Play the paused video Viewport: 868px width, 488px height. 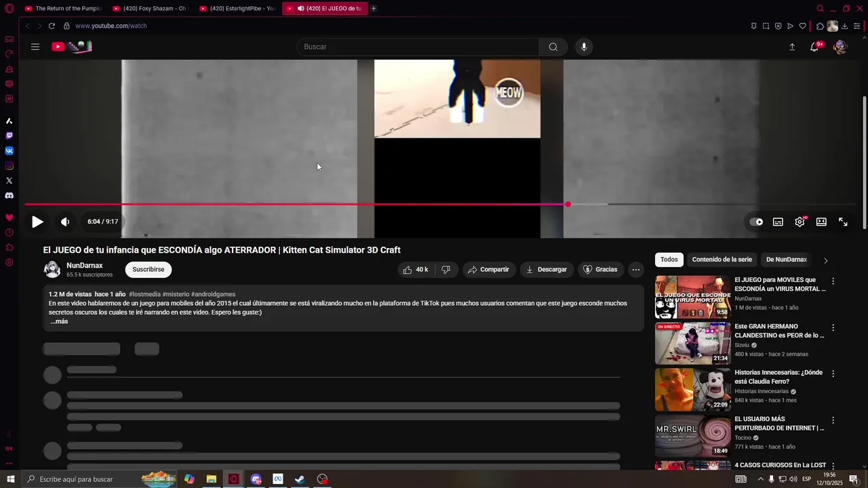tap(37, 222)
